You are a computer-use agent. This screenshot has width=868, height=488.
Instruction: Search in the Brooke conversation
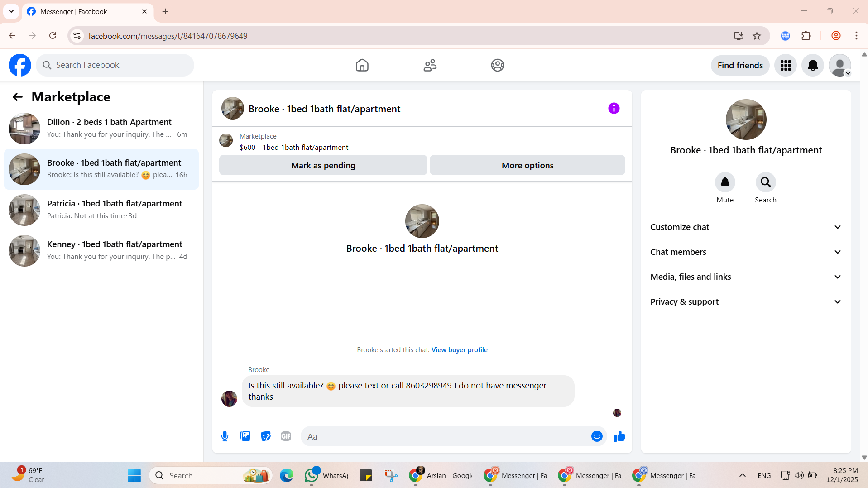(766, 182)
